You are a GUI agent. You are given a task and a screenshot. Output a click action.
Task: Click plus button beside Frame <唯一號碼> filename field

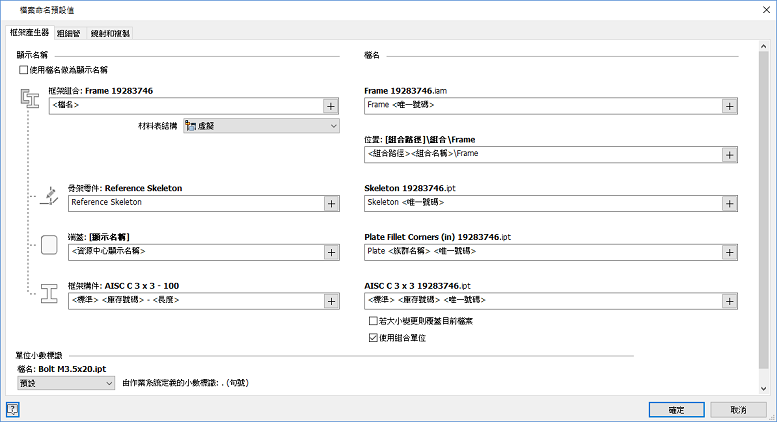[x=729, y=105]
